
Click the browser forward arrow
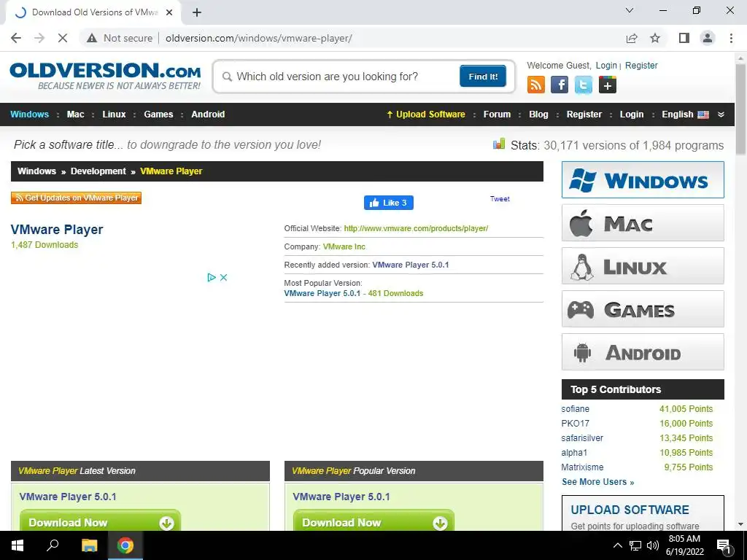39,38
